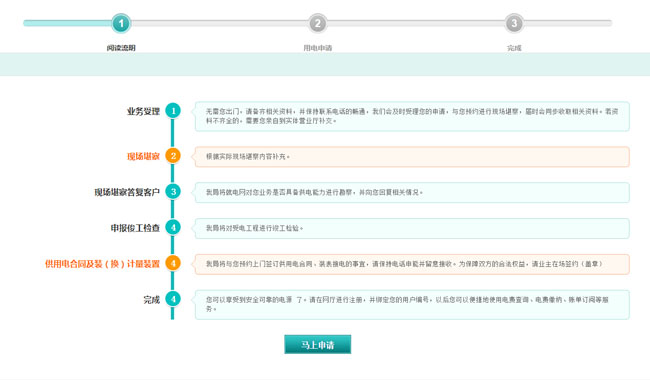Screen dimensions: 650x380
Task: Click the filled teal part of progress bar
Action: [x=68, y=23]
